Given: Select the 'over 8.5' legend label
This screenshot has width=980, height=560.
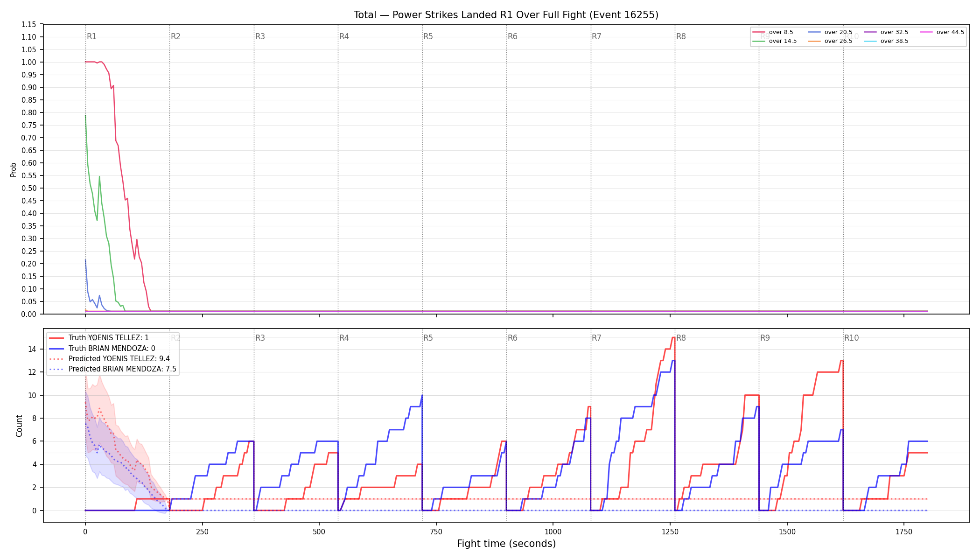Looking at the screenshot, I should coord(781,32).
